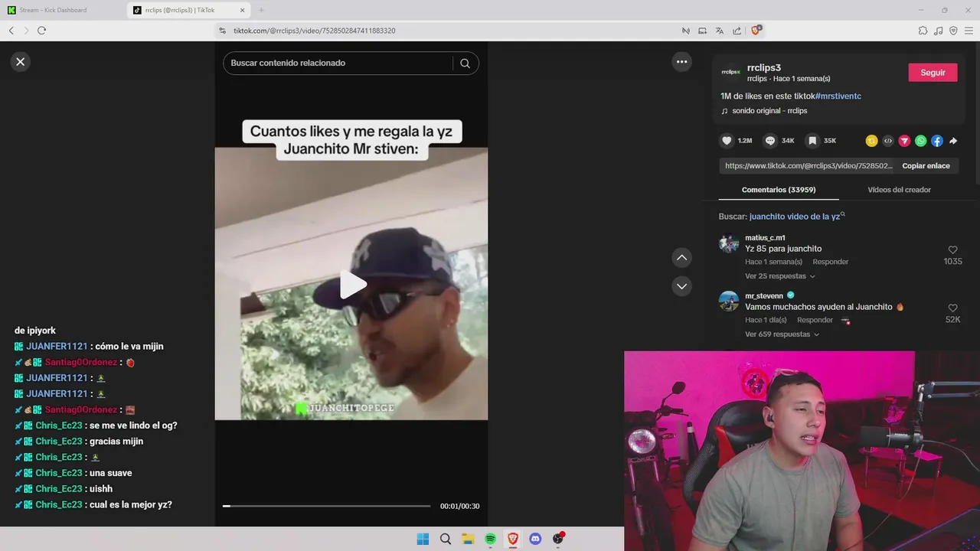
Task: Reload the current page
Action: pos(41,31)
